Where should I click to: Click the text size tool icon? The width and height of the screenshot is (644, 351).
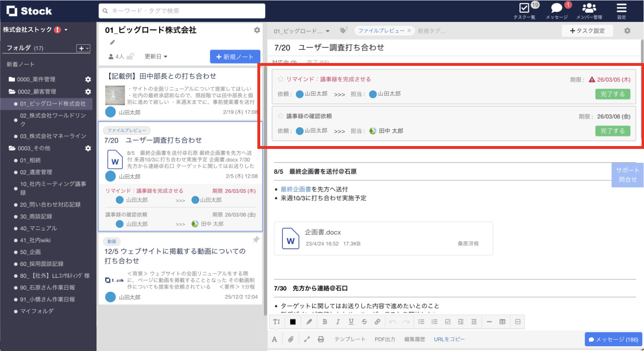pyautogui.click(x=277, y=322)
